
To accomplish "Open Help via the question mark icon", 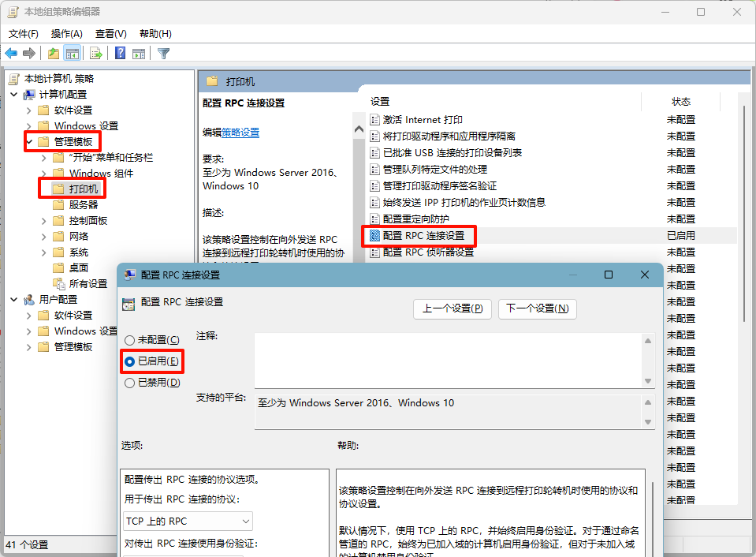I will click(x=120, y=53).
